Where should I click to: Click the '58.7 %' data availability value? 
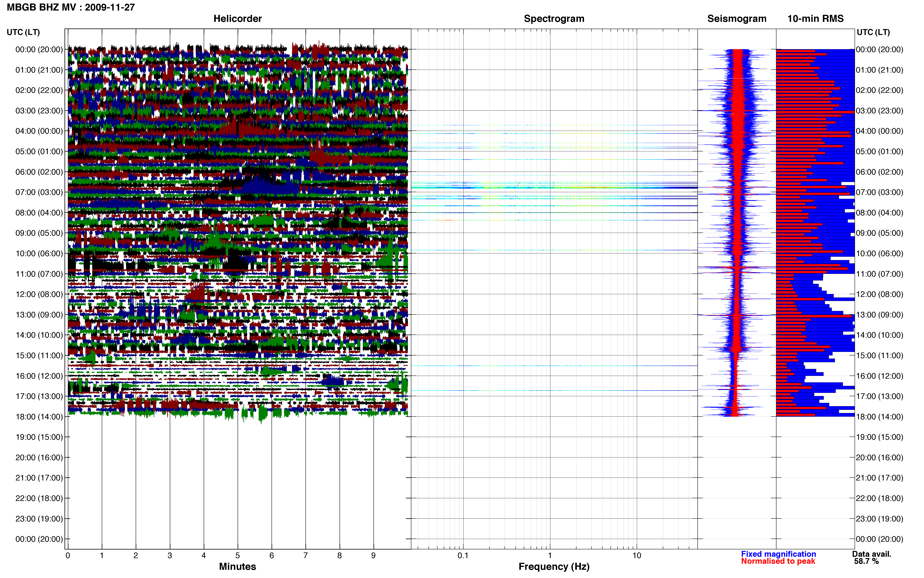866,561
